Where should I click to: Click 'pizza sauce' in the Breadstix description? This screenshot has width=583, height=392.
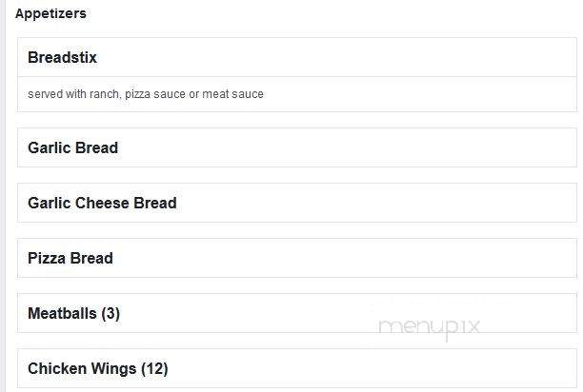(155, 94)
